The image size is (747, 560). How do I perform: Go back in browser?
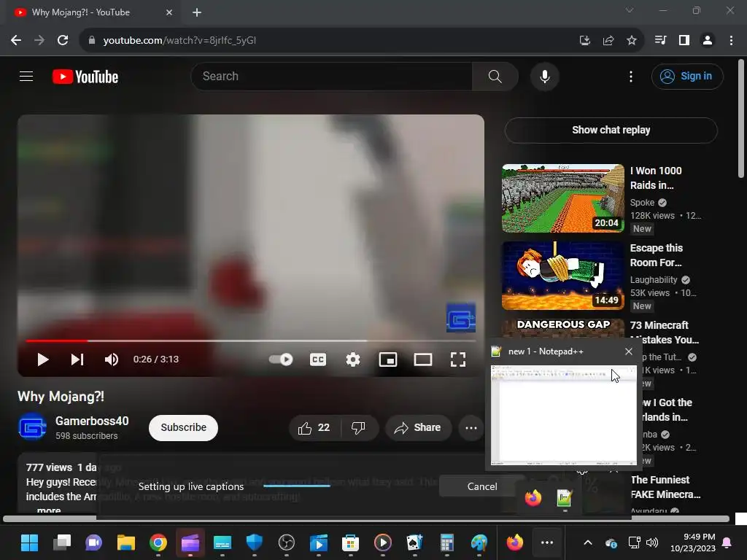pos(16,41)
